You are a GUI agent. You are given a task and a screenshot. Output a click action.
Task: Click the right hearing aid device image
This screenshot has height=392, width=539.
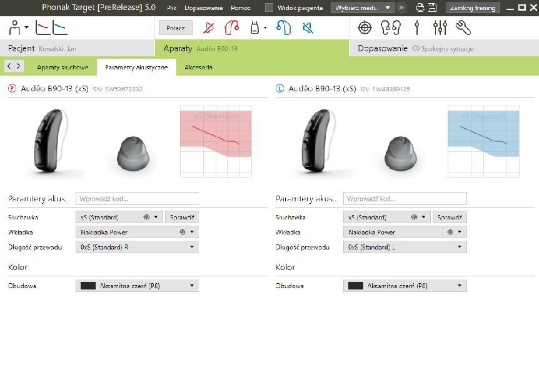point(51,140)
